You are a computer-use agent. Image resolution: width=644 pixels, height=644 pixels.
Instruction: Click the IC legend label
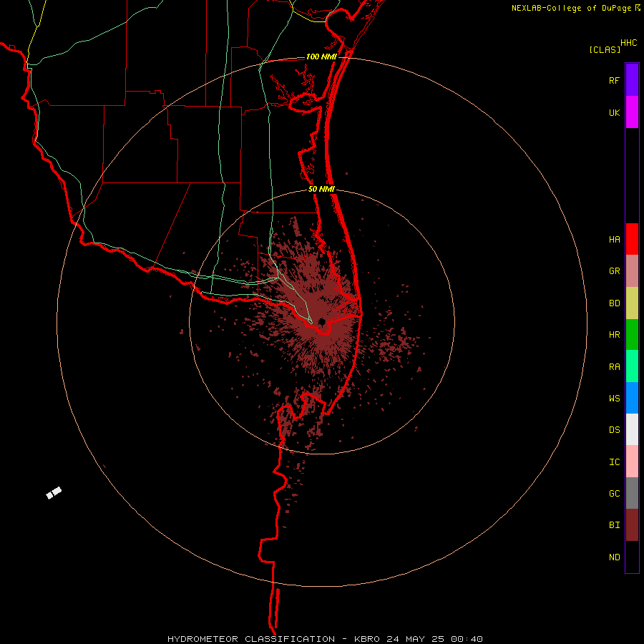point(614,462)
